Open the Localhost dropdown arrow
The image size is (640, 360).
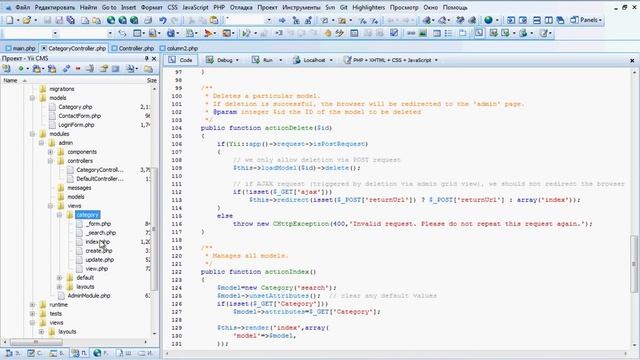tap(331, 60)
